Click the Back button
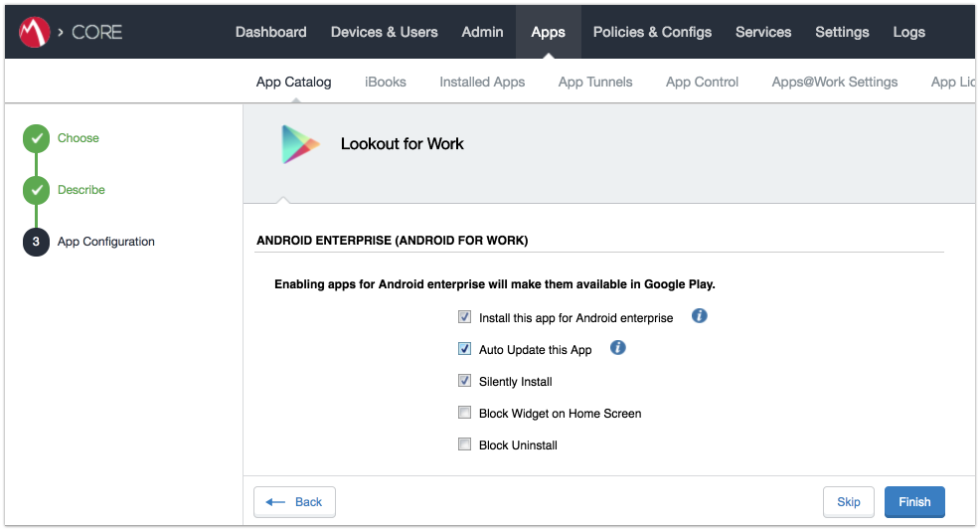This screenshot has width=980, height=531. (294, 502)
